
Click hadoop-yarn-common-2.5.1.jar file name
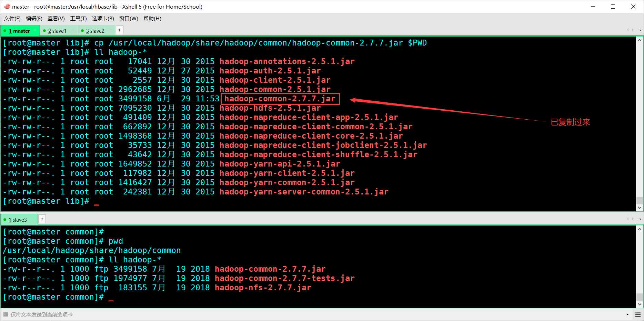pyautogui.click(x=287, y=182)
